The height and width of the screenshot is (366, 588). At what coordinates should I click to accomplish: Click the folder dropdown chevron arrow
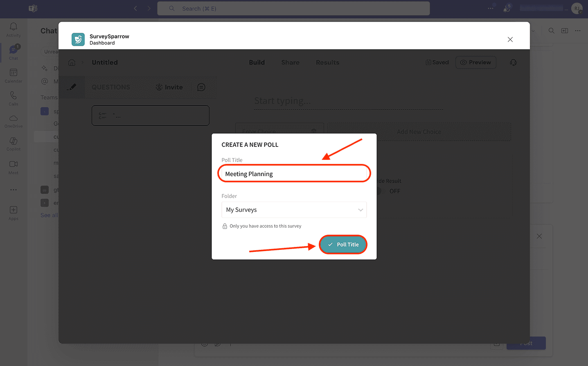[x=360, y=210]
